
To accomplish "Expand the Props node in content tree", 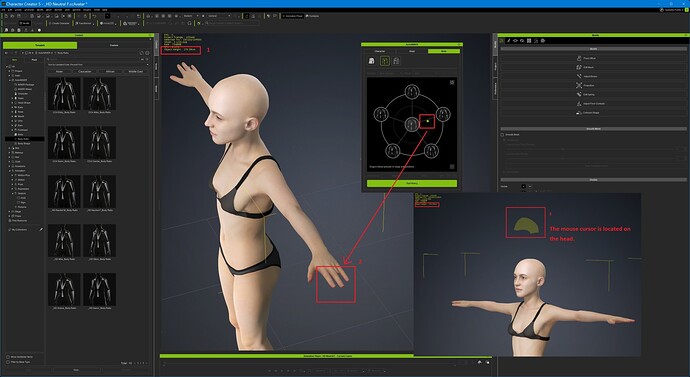I will 10,216.
